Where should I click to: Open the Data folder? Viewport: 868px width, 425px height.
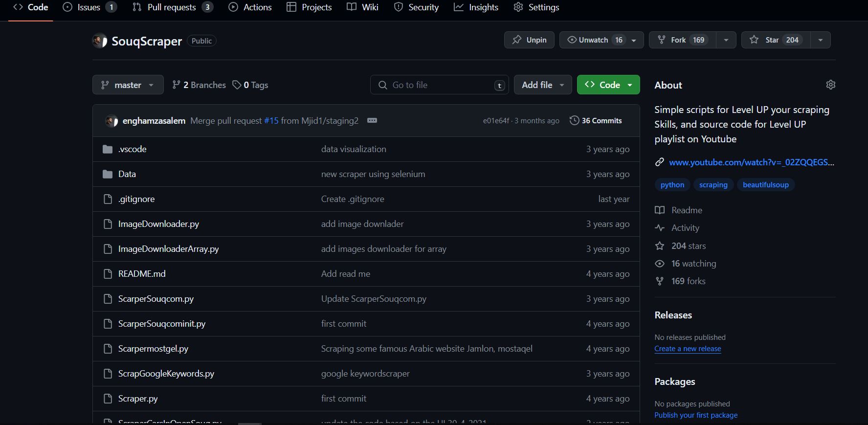pos(127,174)
